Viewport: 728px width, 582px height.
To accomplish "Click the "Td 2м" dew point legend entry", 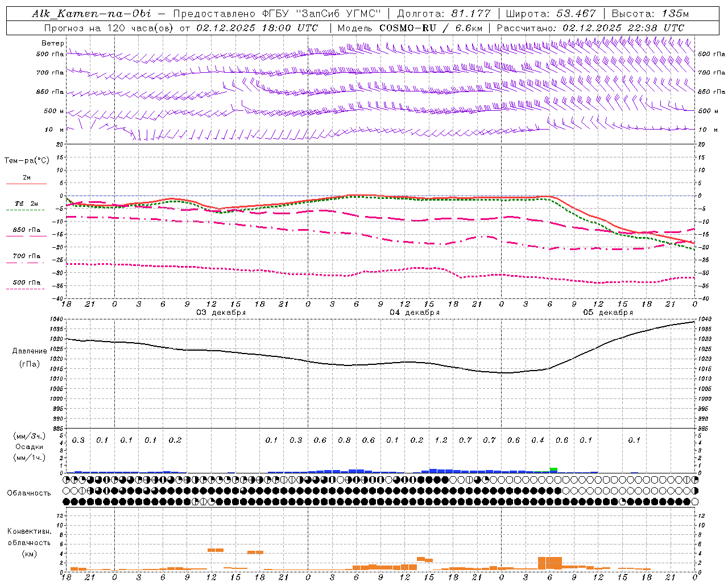I will [x=27, y=203].
